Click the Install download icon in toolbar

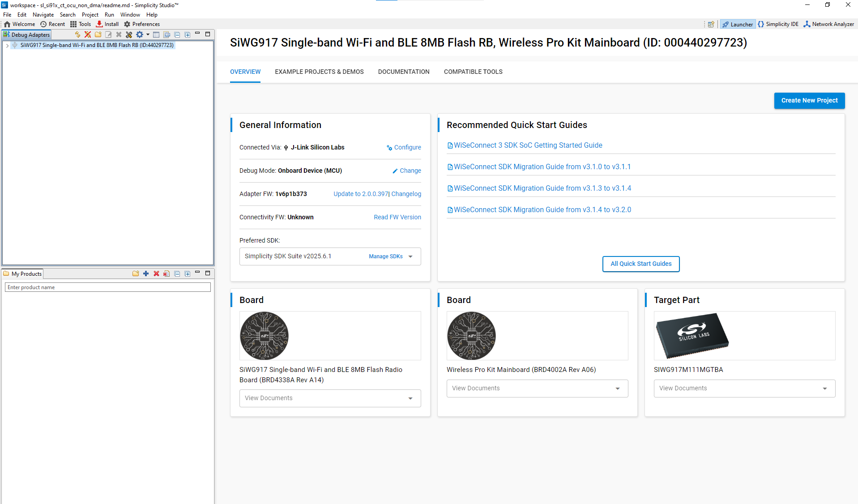pyautogui.click(x=99, y=24)
